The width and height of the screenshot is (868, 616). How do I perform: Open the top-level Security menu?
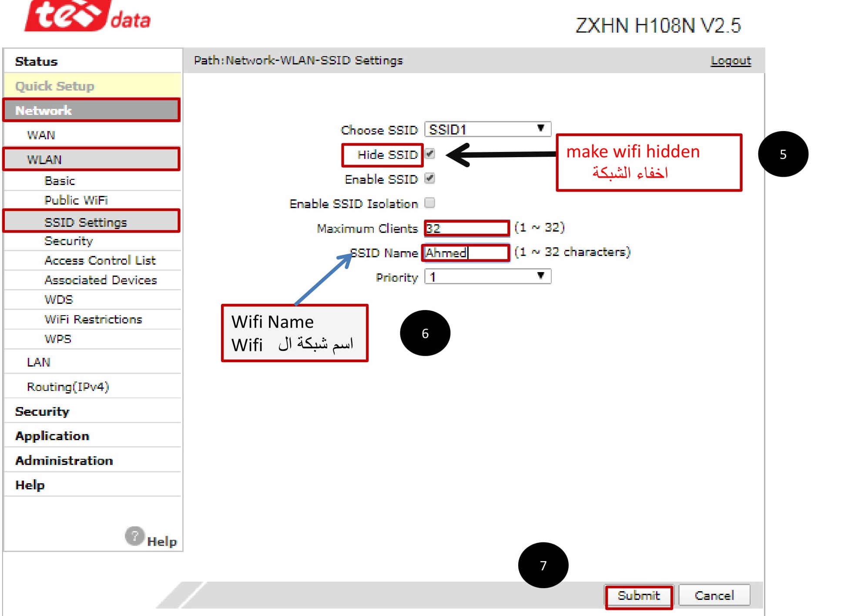[x=92, y=411]
